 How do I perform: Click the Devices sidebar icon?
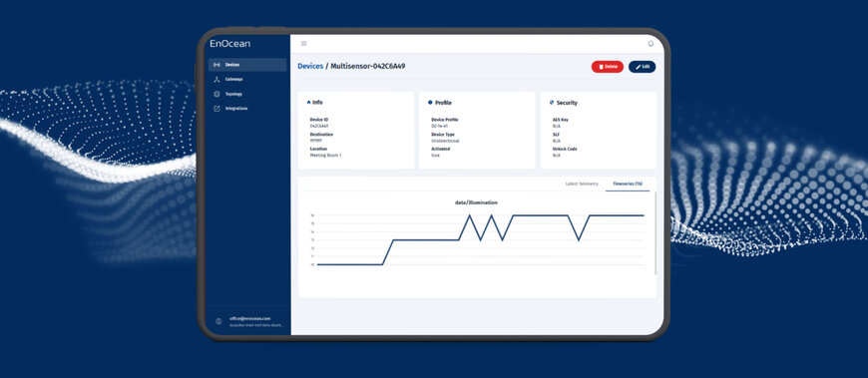217,65
